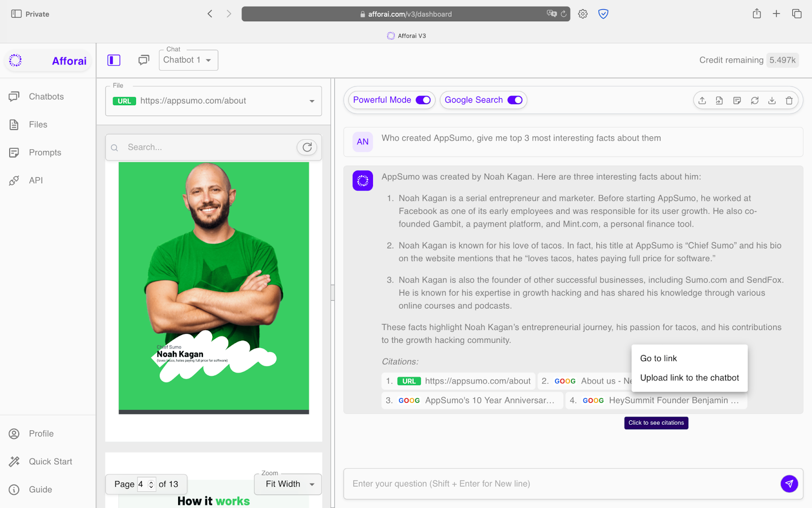Click the delete chat trash icon
Viewport: 812px width, 508px height.
[x=789, y=101]
